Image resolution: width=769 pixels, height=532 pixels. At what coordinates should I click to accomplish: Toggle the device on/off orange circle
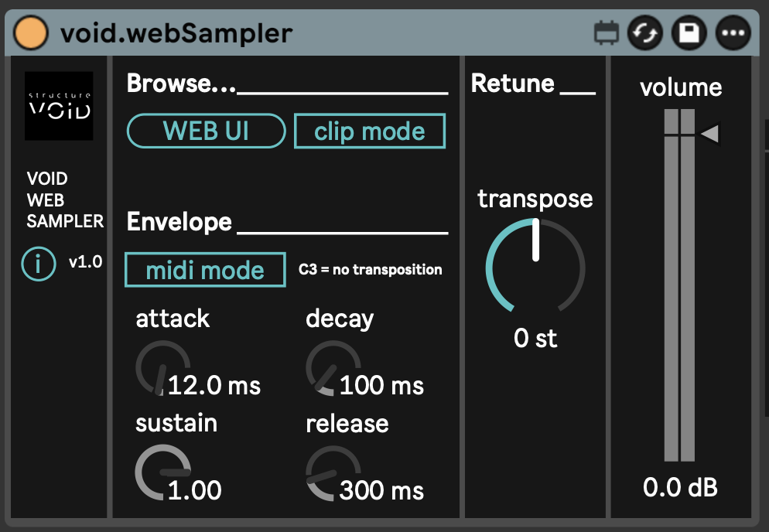31,32
